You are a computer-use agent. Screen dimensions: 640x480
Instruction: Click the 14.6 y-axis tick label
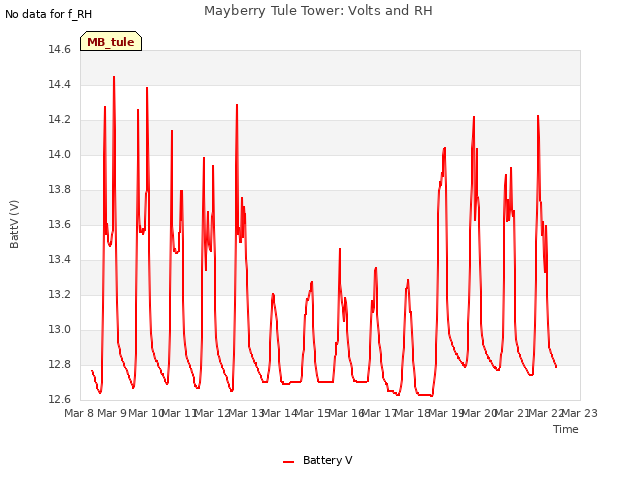coord(60,50)
